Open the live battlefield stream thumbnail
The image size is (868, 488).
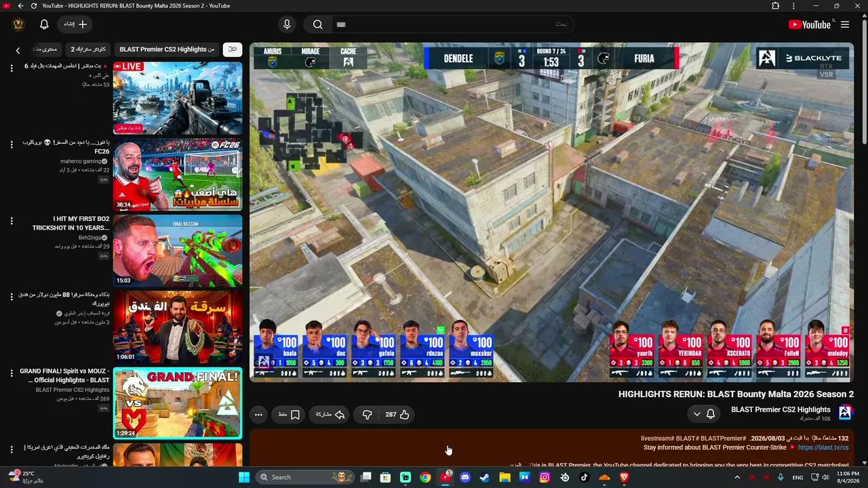pos(178,98)
